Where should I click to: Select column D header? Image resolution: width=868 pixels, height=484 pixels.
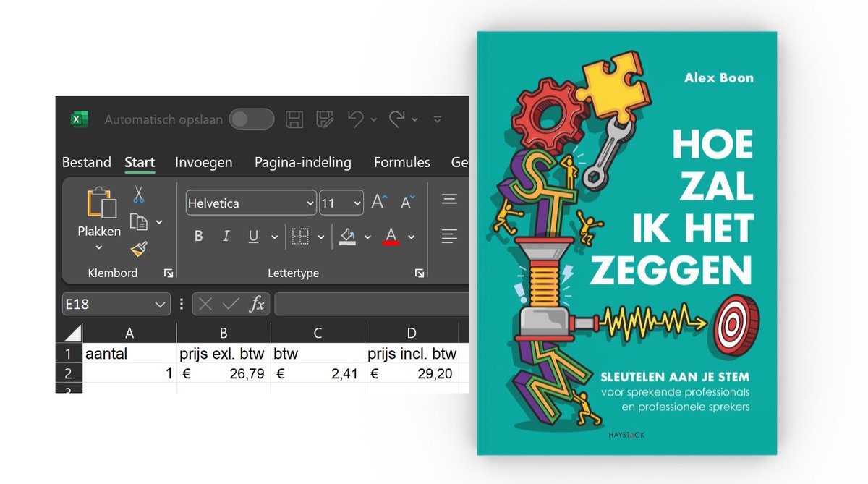[x=412, y=333]
